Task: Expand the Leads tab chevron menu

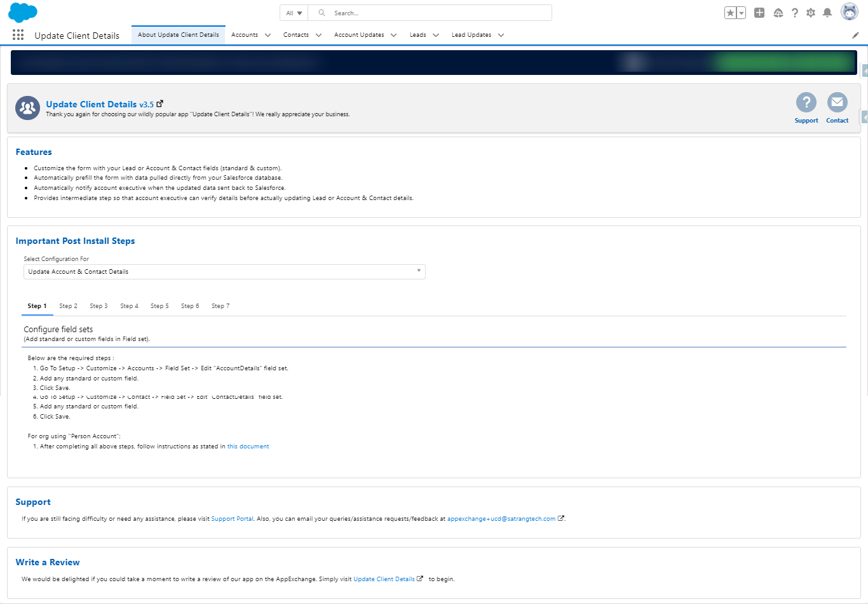Action: (x=436, y=35)
